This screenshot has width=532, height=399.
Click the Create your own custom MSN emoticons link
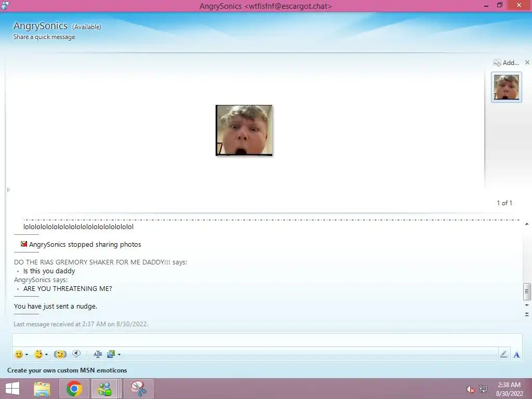tap(67, 370)
